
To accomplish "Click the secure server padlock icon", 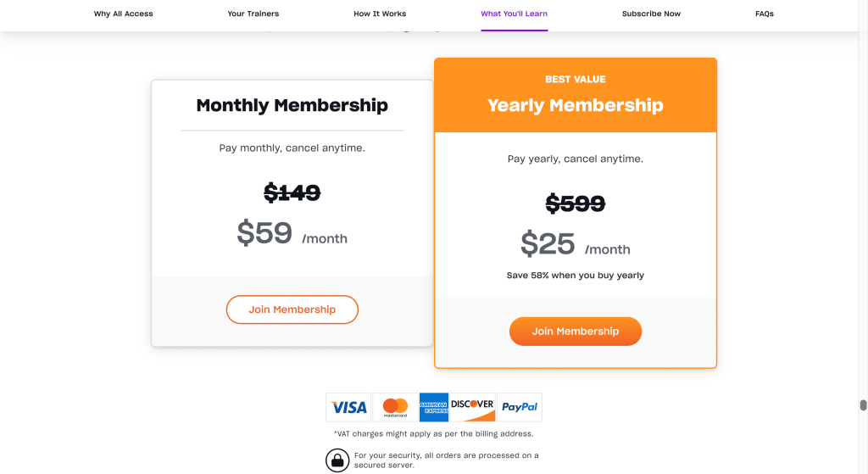I will [x=337, y=460].
